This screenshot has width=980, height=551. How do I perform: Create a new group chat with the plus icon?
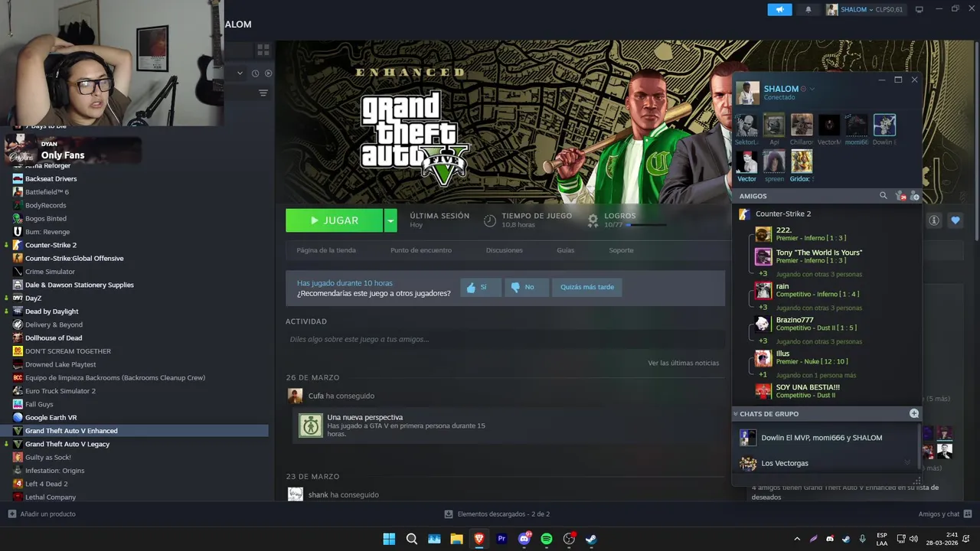click(914, 413)
